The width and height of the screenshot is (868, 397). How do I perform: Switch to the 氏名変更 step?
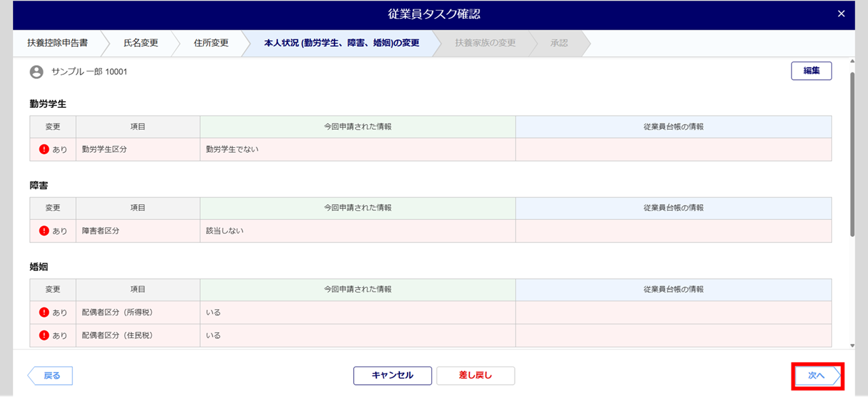pyautogui.click(x=140, y=43)
